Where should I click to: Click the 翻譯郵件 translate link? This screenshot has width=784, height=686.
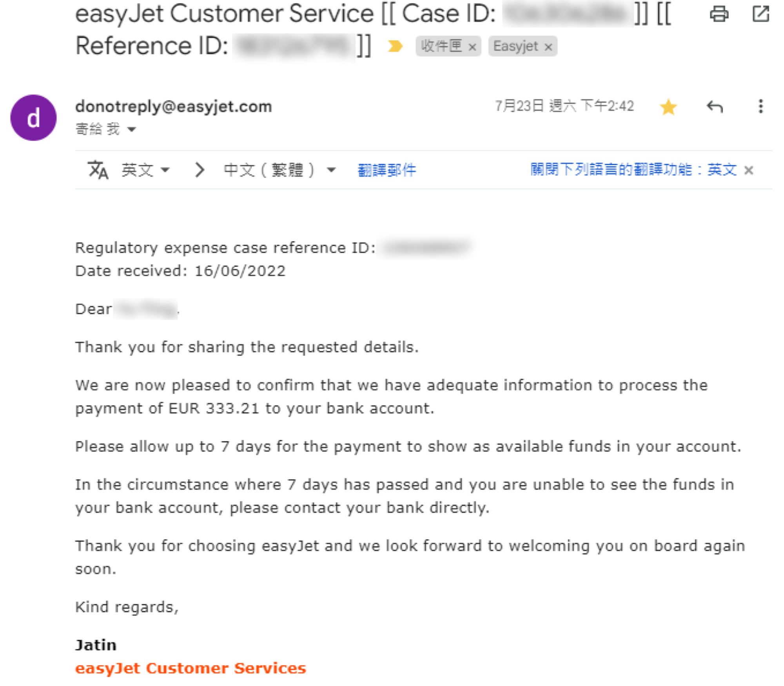click(387, 170)
